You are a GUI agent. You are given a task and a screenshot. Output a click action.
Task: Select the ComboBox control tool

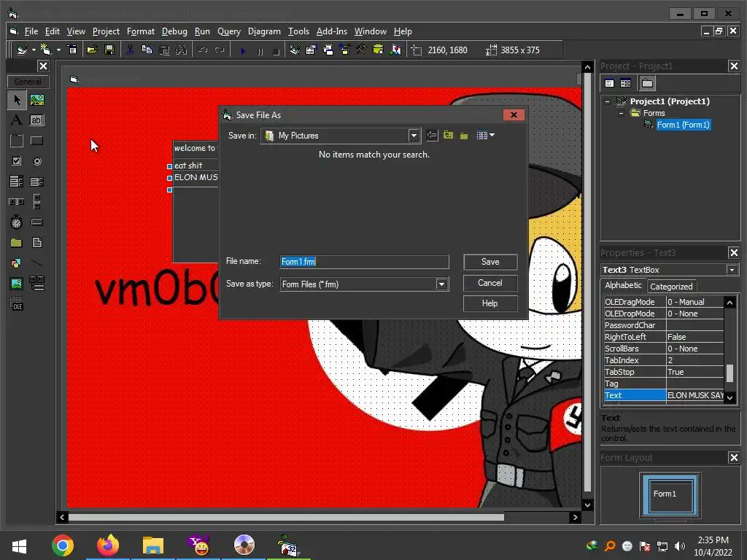coord(17,182)
